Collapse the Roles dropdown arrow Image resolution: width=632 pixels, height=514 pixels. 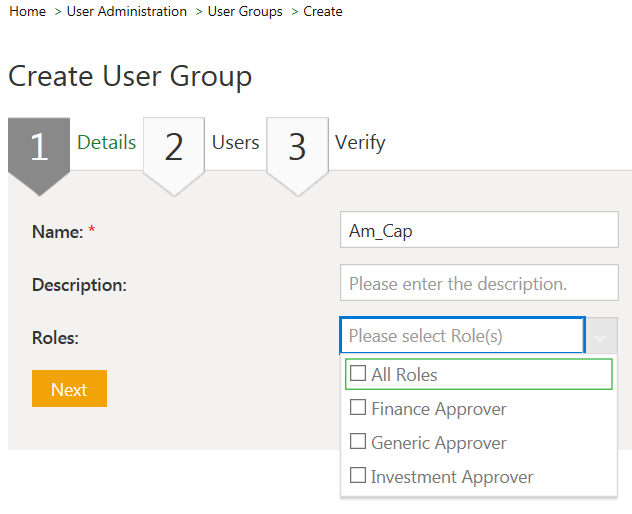[x=600, y=336]
